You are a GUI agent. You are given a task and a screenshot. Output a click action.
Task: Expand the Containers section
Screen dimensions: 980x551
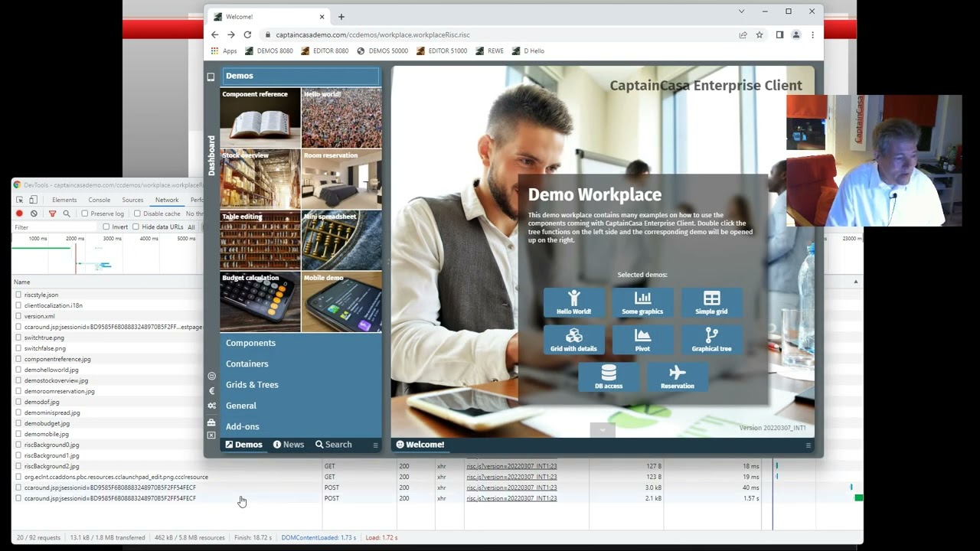(x=301, y=364)
